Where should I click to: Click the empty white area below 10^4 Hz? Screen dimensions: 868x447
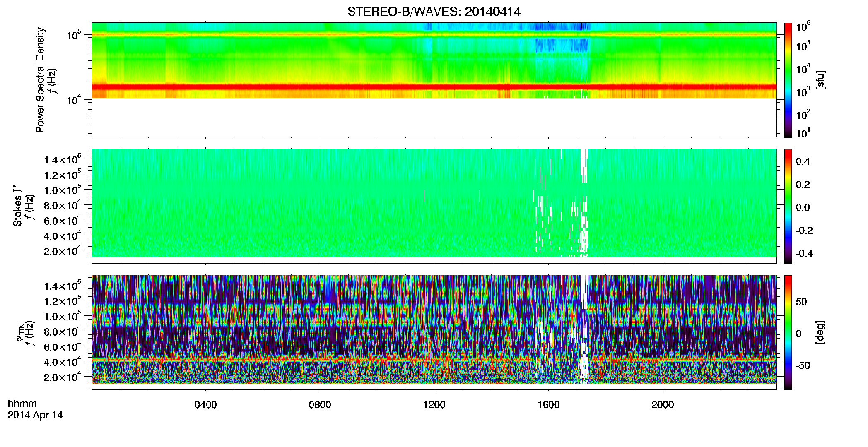pos(434,118)
